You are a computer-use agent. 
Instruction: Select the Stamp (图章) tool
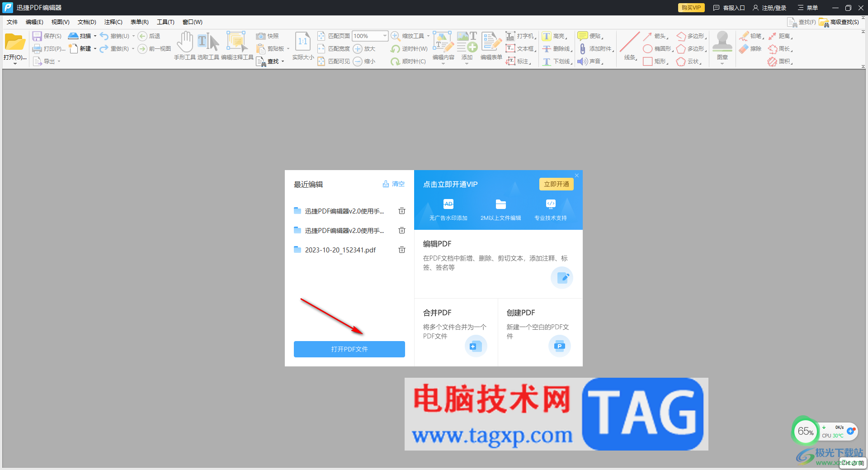722,42
